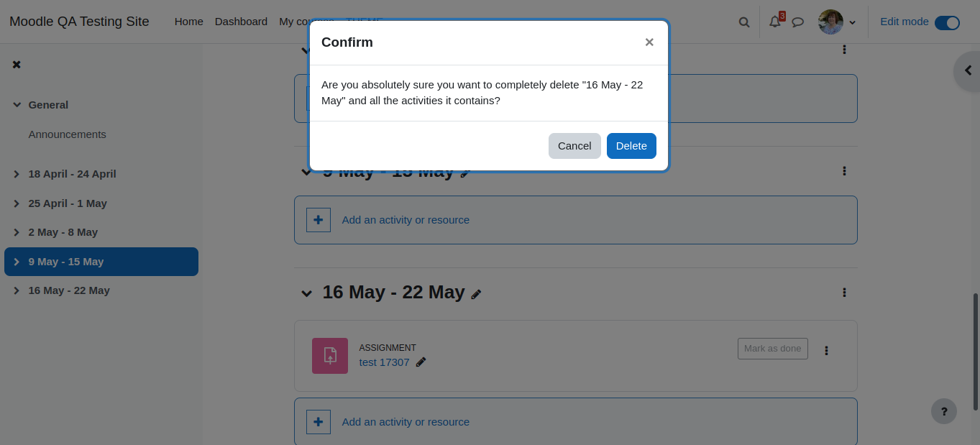Open three-dot menu for test 17307 assignment
The image size is (980, 445).
(826, 351)
